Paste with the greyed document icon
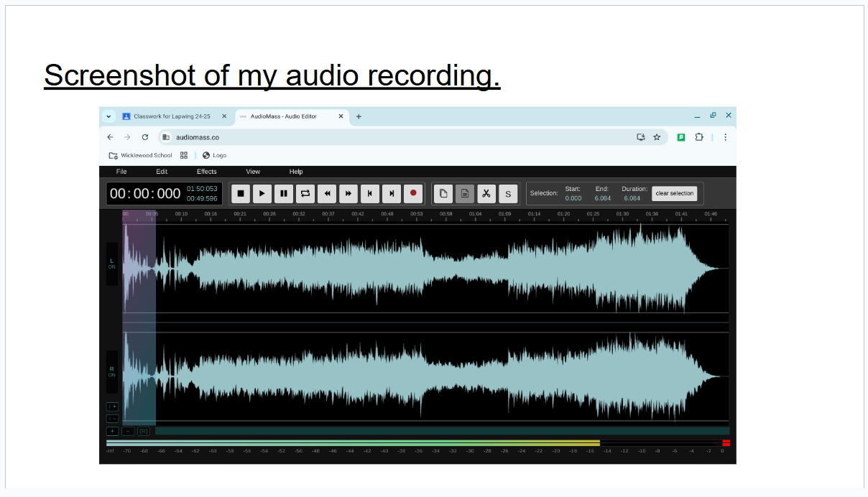This screenshot has height=497, width=868. click(x=465, y=193)
